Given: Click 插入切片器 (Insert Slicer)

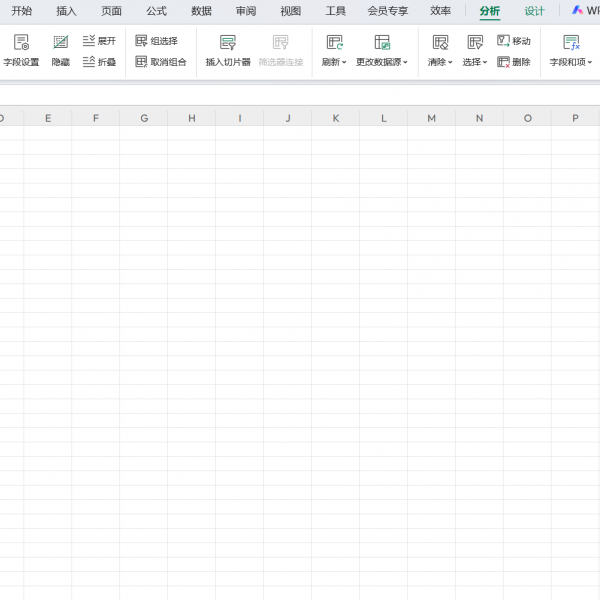Looking at the screenshot, I should tap(228, 50).
